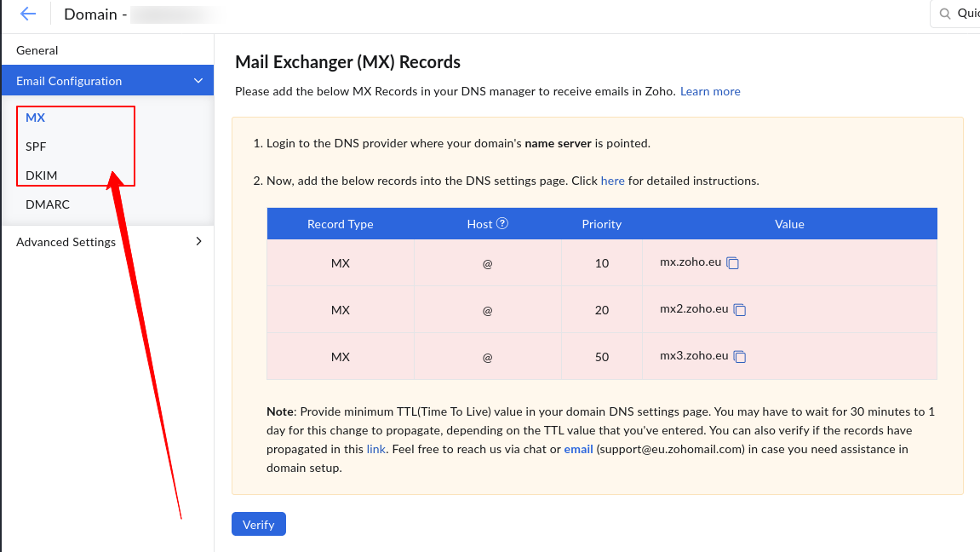This screenshot has width=980, height=552.
Task: Click the Host column header text
Action: coord(479,224)
